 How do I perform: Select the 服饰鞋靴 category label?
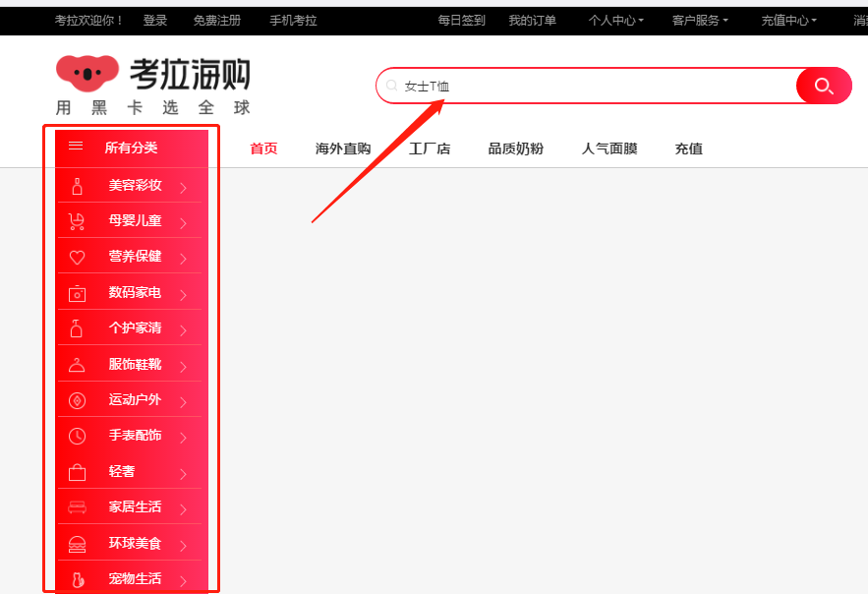coord(135,364)
